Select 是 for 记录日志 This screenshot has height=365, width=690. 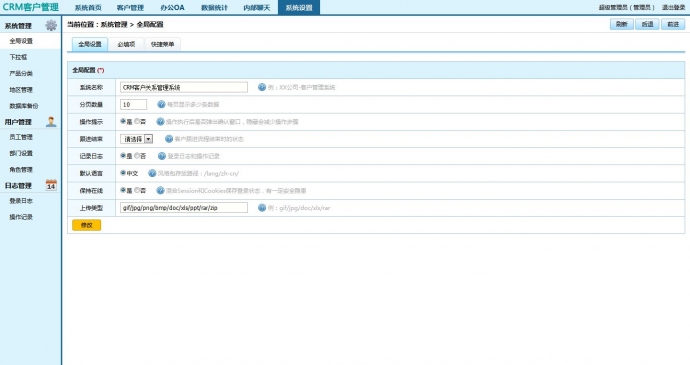123,155
